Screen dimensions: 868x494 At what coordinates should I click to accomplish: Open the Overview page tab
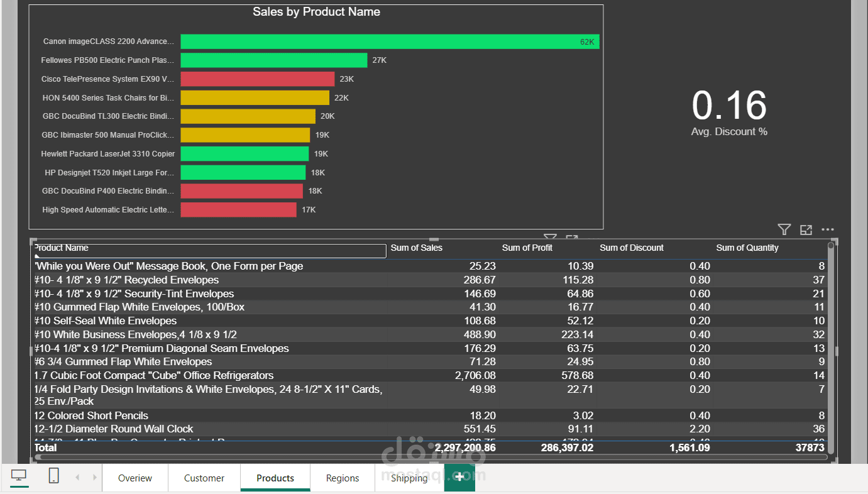(135, 478)
